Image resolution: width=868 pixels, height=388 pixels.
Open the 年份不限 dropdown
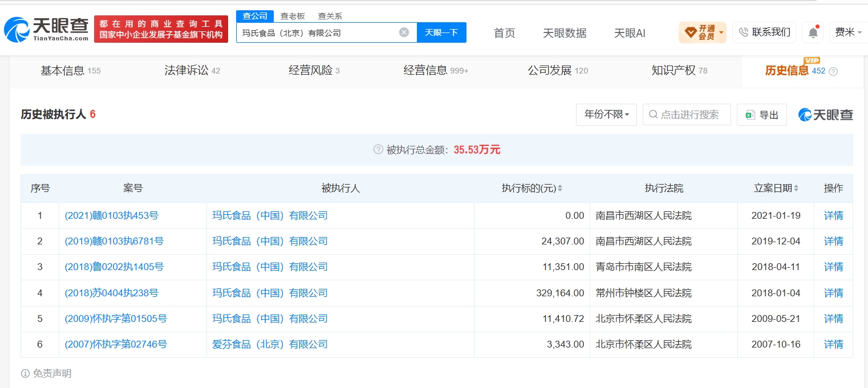click(x=606, y=115)
